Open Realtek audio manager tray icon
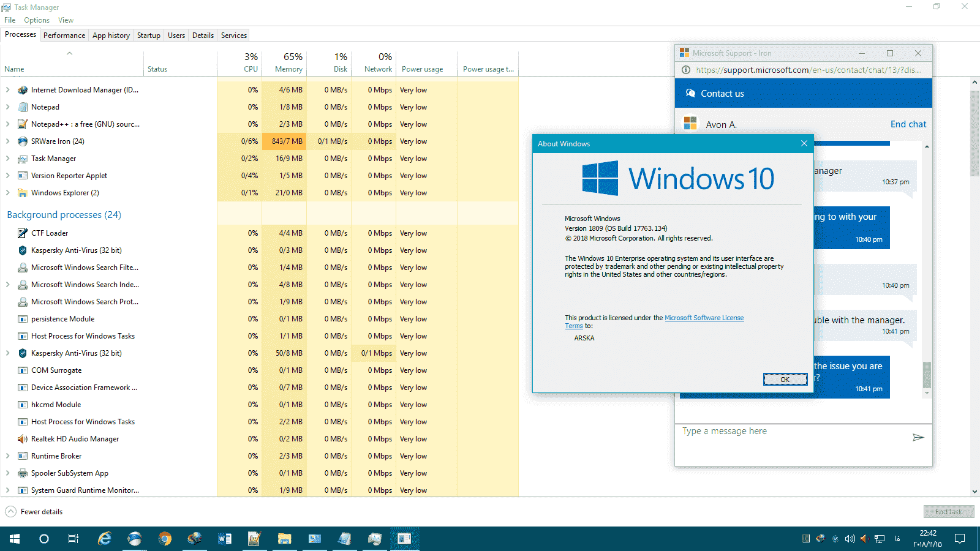 point(864,539)
